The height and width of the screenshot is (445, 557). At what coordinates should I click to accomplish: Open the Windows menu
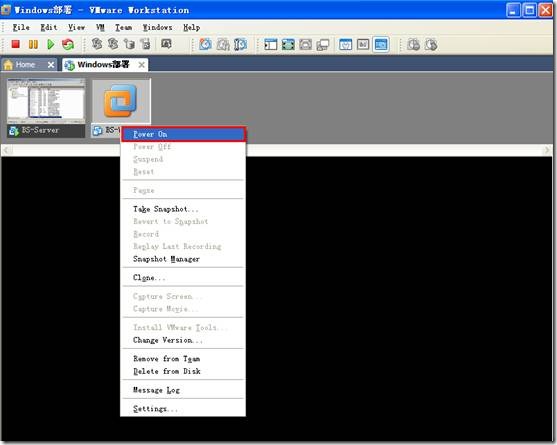157,27
